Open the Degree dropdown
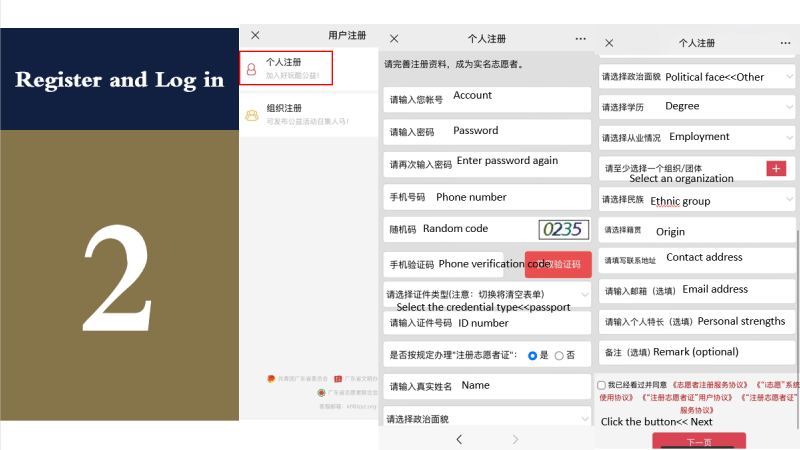The image size is (800, 450). point(788,107)
